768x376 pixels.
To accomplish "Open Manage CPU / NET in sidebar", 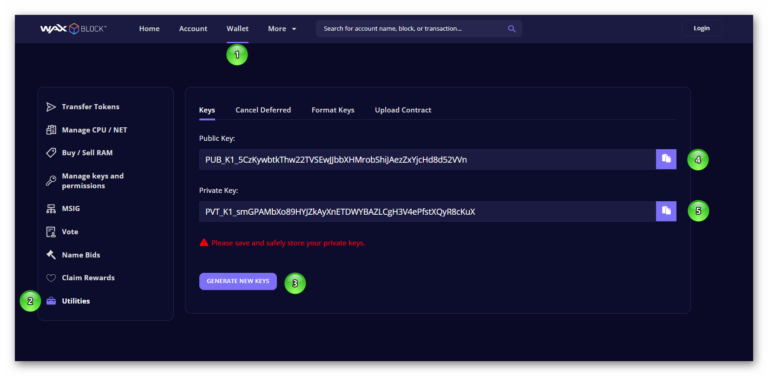I will pyautogui.click(x=95, y=130).
